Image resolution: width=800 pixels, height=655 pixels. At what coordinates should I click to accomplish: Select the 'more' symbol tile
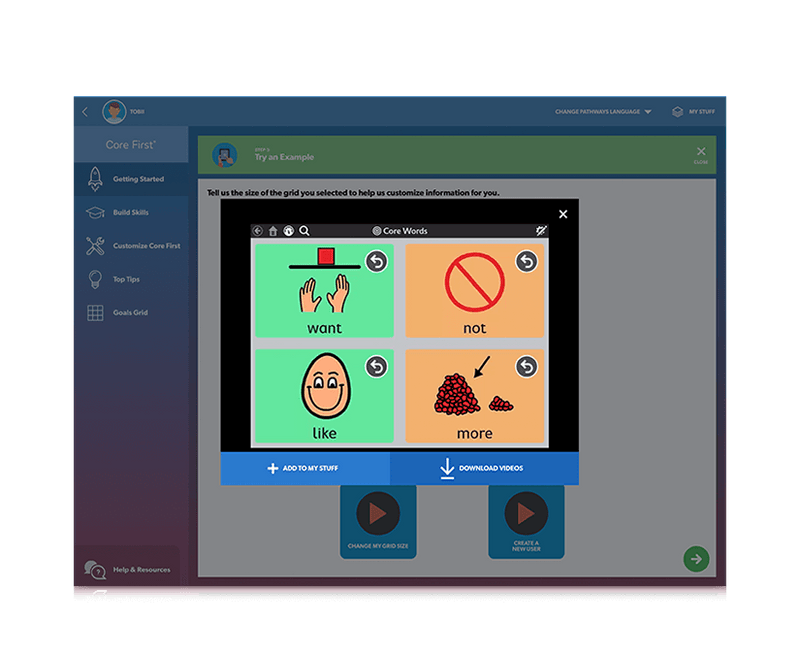click(474, 396)
